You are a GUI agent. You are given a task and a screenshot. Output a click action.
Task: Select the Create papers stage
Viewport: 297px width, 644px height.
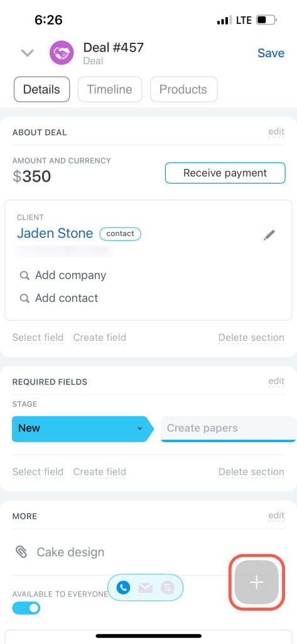pos(229,428)
